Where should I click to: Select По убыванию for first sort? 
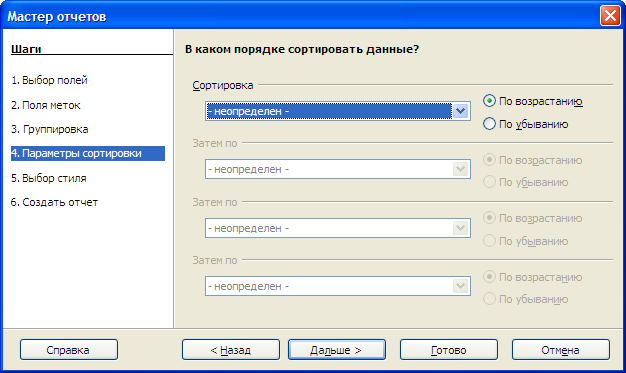click(x=525, y=124)
